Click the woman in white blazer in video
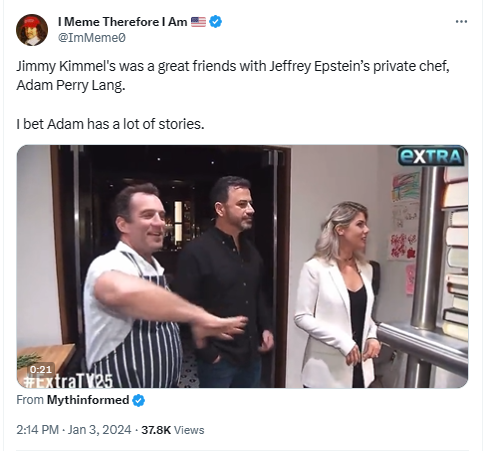The image size is (489, 451). [337, 295]
